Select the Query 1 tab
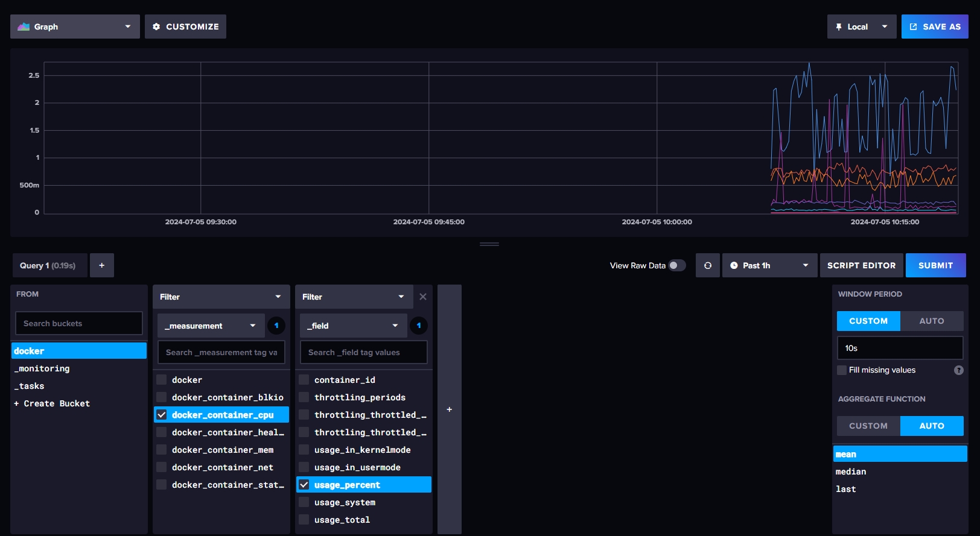 50,265
